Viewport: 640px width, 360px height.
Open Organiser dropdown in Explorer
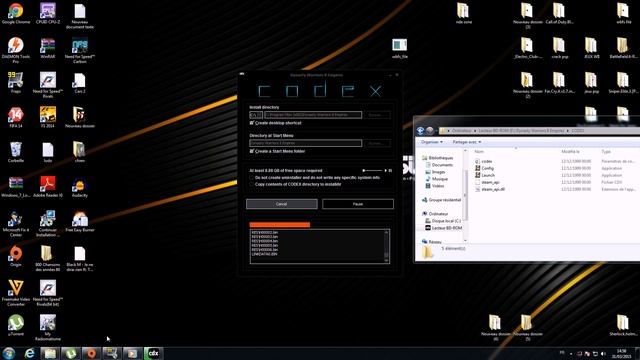pos(432,142)
